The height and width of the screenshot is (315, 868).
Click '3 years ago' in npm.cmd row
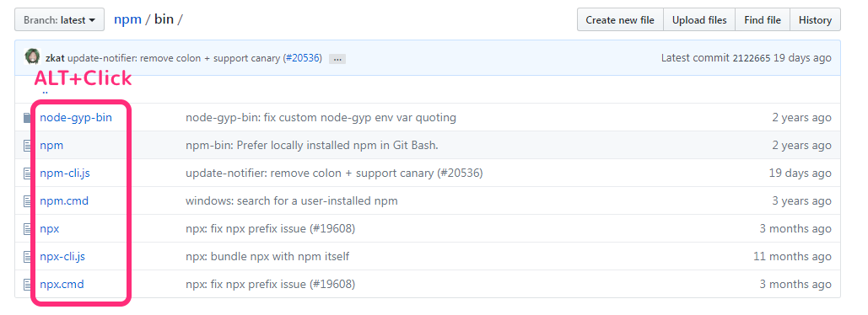point(801,200)
